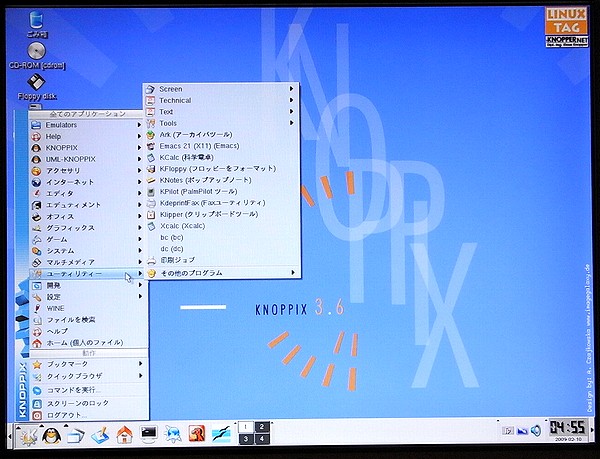The image size is (600, 459).
Task: Open the グラフィックス submenu
Action: click(x=87, y=228)
